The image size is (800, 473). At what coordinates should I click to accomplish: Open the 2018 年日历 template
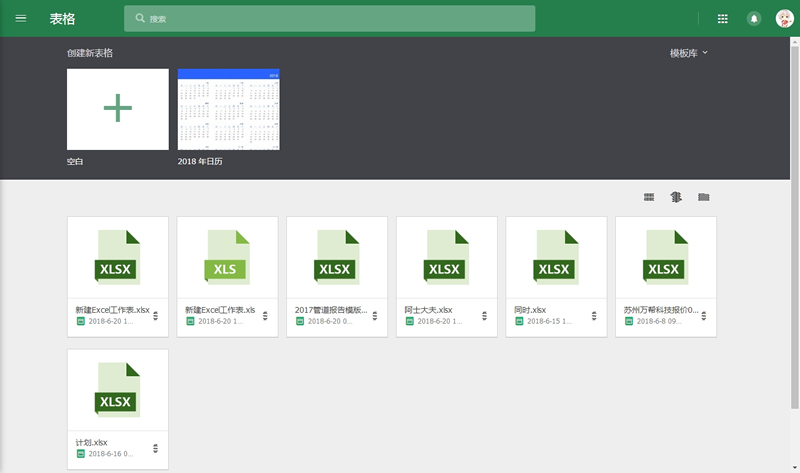[229, 109]
